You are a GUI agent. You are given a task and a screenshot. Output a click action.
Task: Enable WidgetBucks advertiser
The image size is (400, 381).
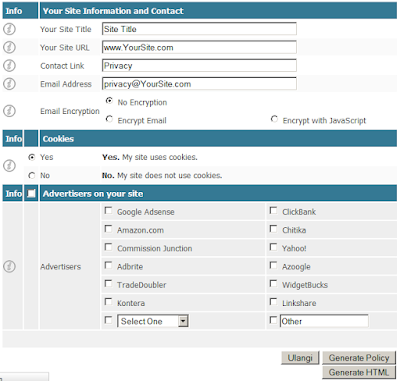pos(273,284)
